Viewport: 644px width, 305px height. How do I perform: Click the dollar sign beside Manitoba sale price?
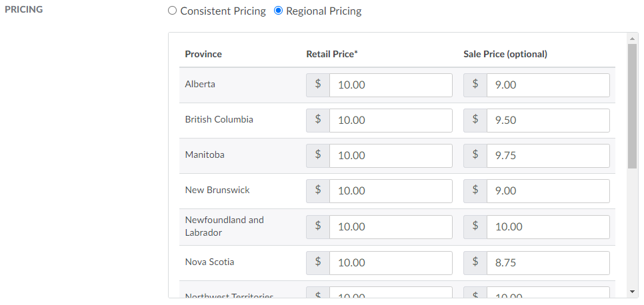click(x=475, y=155)
